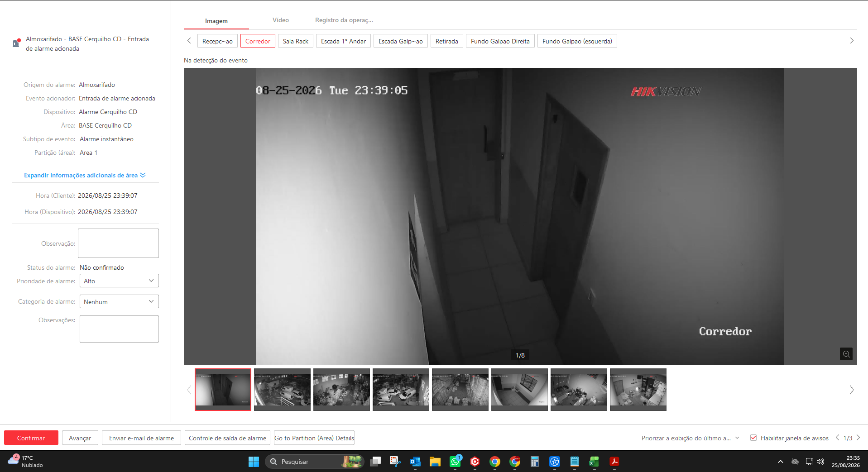Open the Windows Start menu
The height and width of the screenshot is (472, 868).
(254, 462)
